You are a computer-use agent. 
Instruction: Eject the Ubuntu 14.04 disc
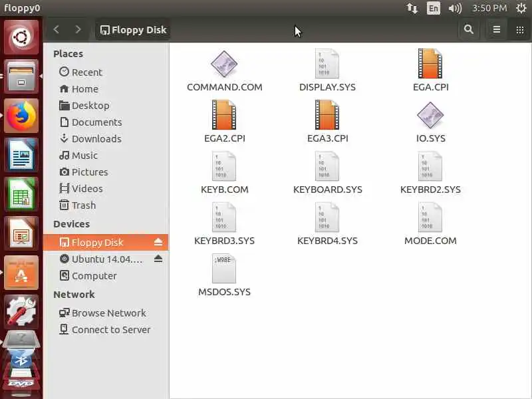click(158, 259)
